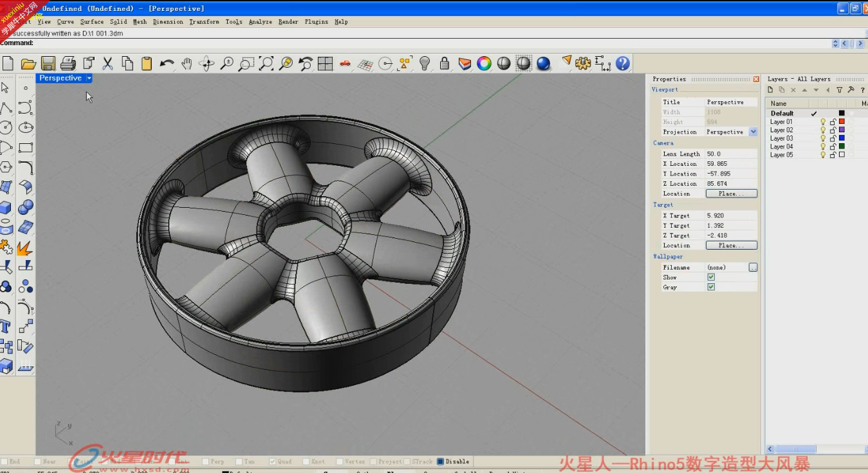The image size is (868, 473).
Task: Click the four-viewport layout icon
Action: (325, 63)
